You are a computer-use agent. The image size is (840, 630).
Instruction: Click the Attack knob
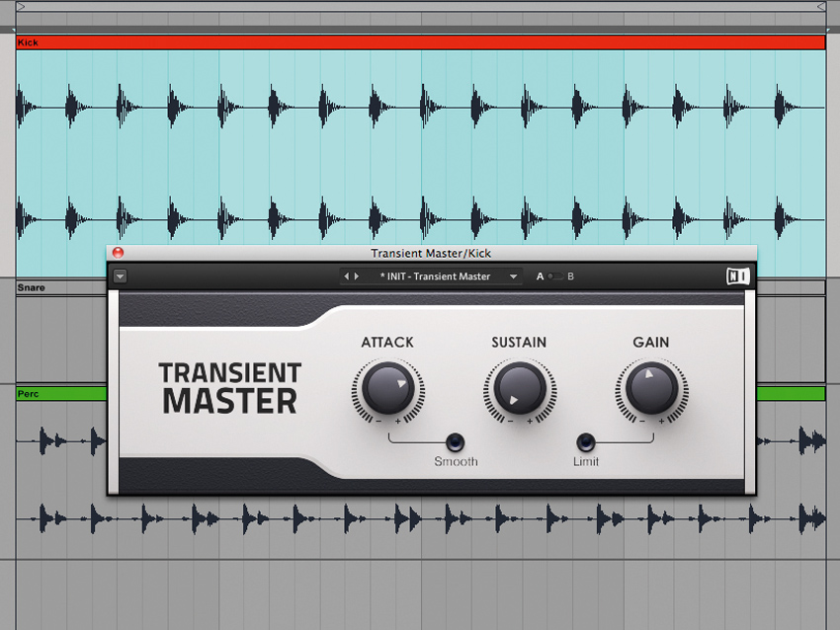(387, 389)
